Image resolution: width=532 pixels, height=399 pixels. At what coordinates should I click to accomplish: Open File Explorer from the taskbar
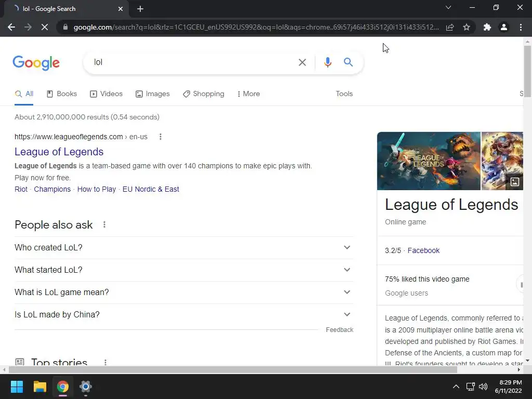coord(39,387)
